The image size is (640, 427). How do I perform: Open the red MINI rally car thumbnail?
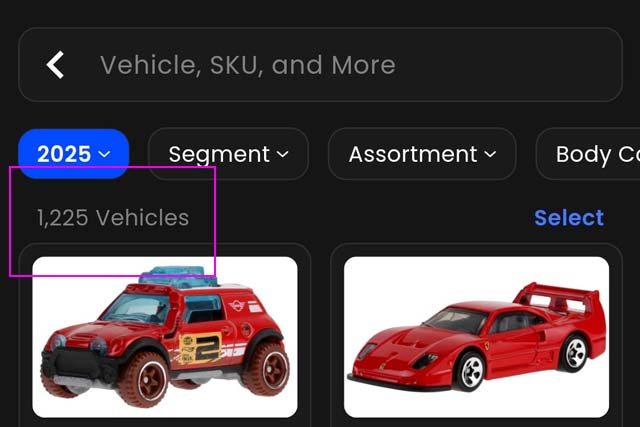[165, 337]
